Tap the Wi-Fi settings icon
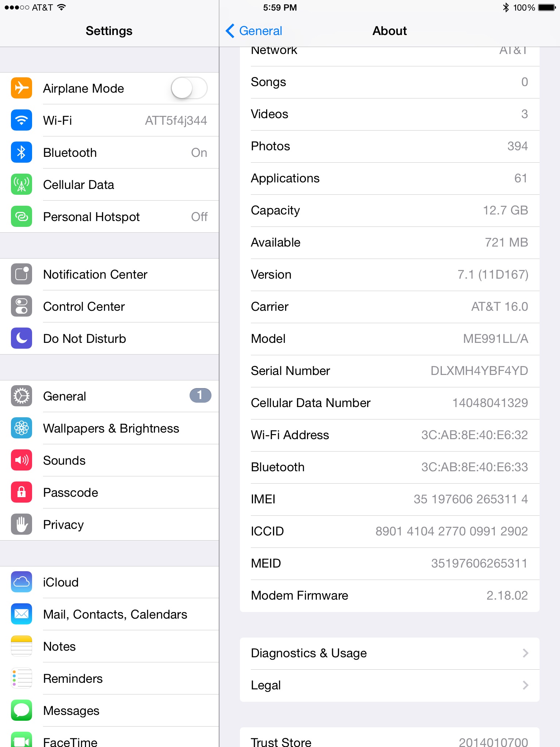This screenshot has width=560, height=747. pos(22,120)
